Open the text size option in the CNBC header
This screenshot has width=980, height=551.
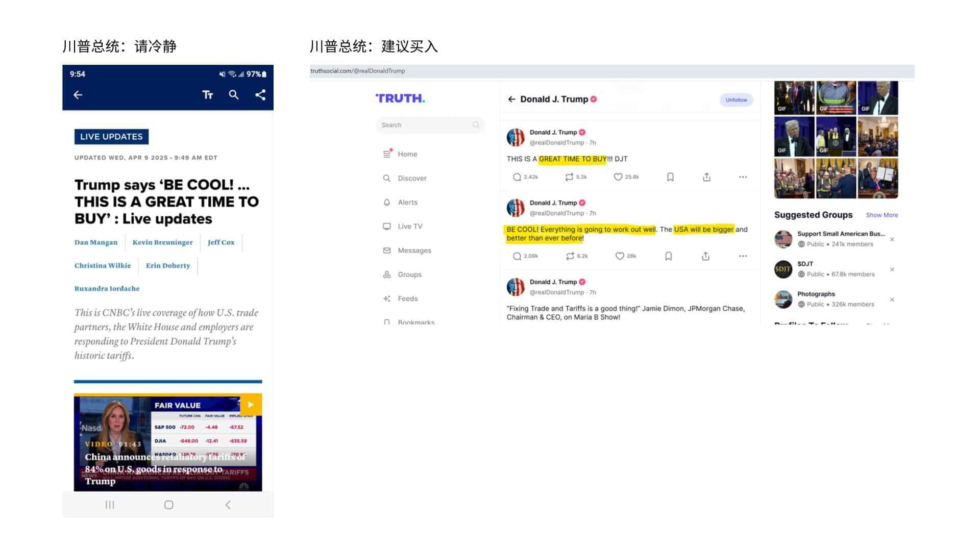click(208, 95)
